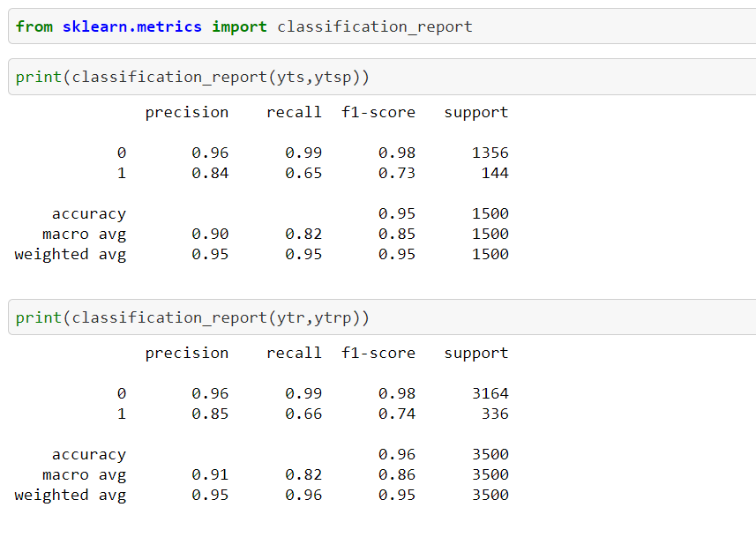Image resolution: width=756 pixels, height=537 pixels.
Task: Click the second output's support header
Action: pos(475,354)
